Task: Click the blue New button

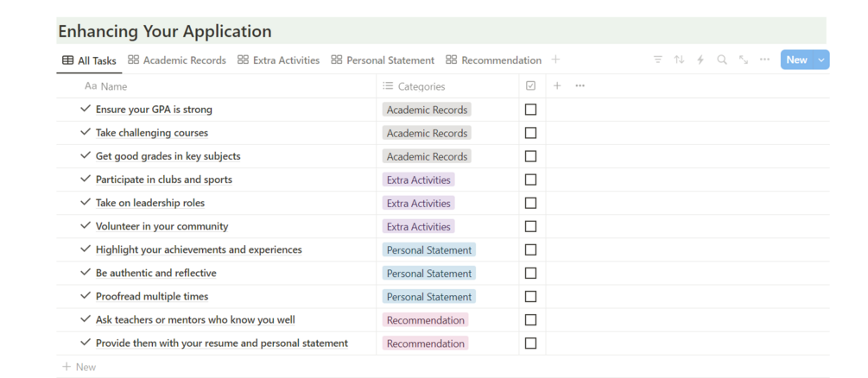Action: (796, 60)
